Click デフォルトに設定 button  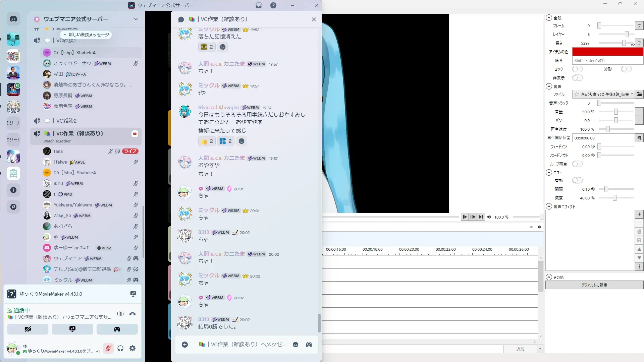pos(594,285)
